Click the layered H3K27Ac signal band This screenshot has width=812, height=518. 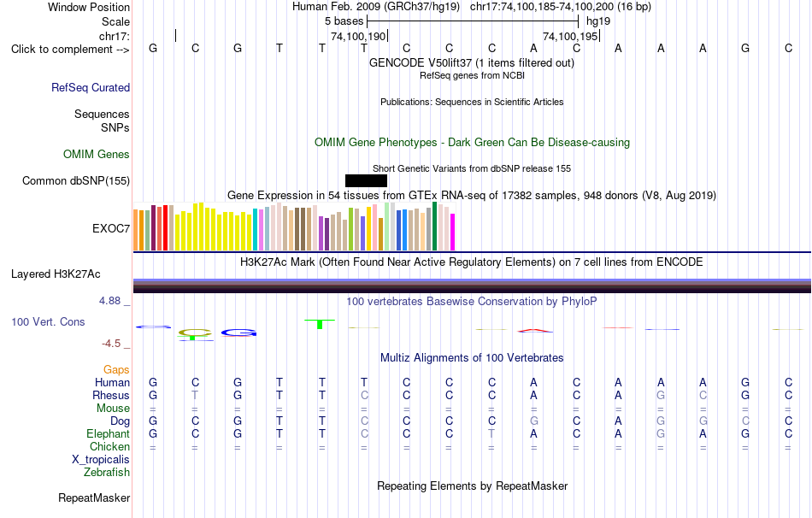coord(472,286)
